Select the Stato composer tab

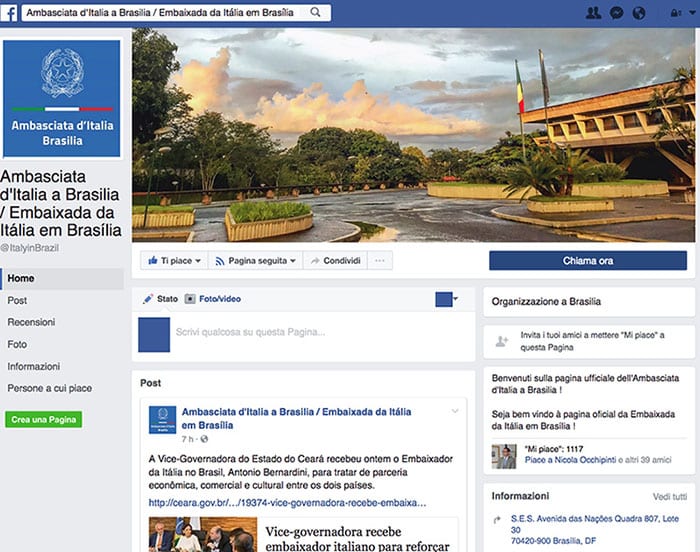pos(167,299)
